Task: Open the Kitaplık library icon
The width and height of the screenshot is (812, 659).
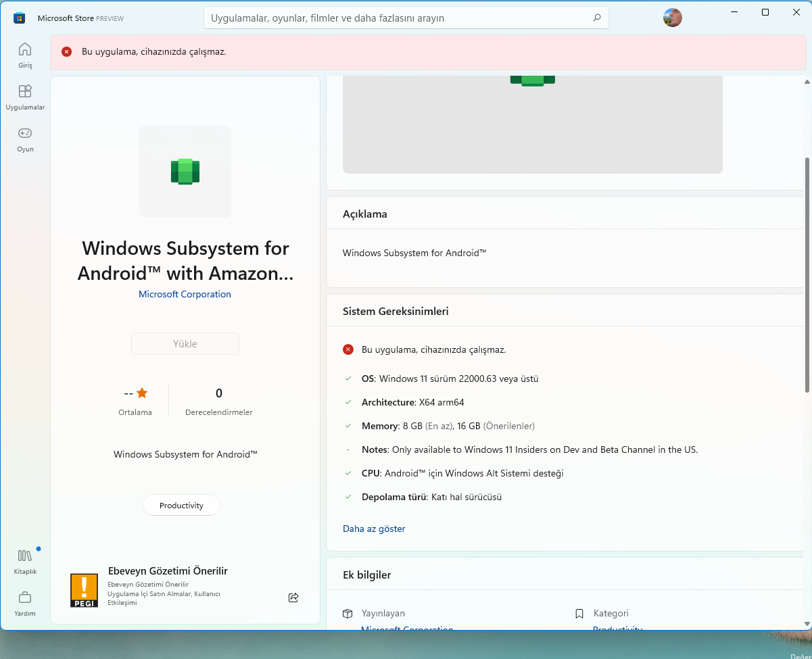Action: (x=25, y=561)
